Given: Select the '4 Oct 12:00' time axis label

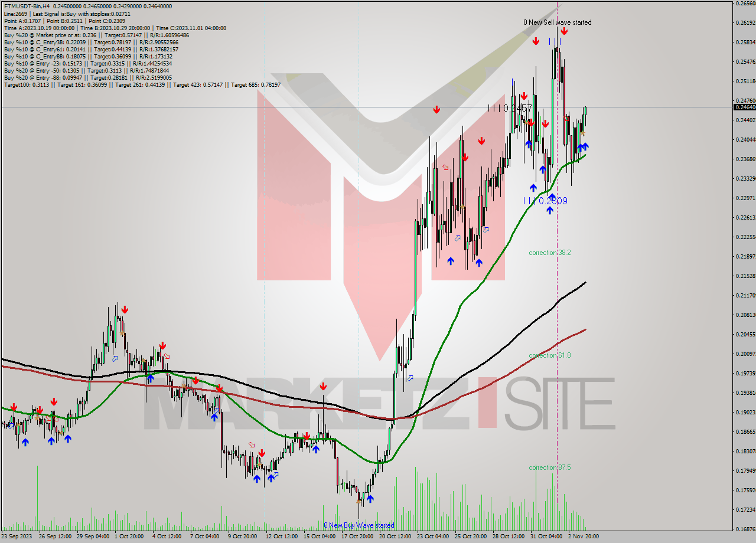Looking at the screenshot, I should click(x=167, y=537).
